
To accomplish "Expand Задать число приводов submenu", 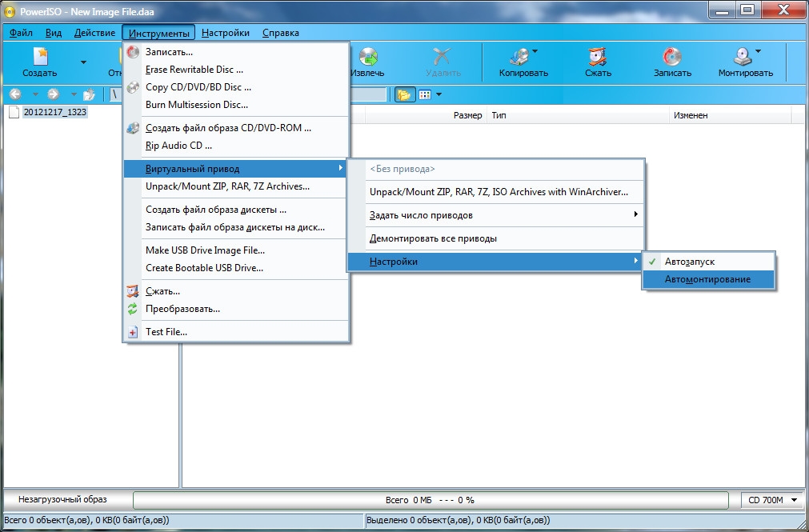I will tap(496, 215).
